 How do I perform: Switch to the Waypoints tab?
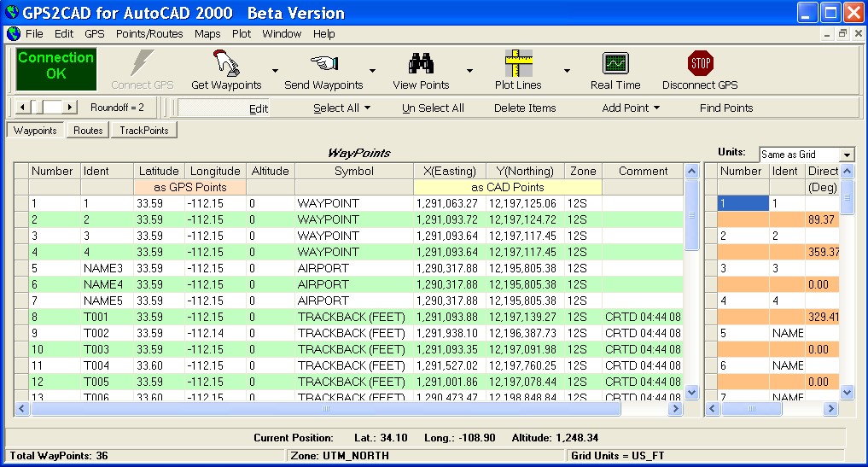(x=35, y=130)
